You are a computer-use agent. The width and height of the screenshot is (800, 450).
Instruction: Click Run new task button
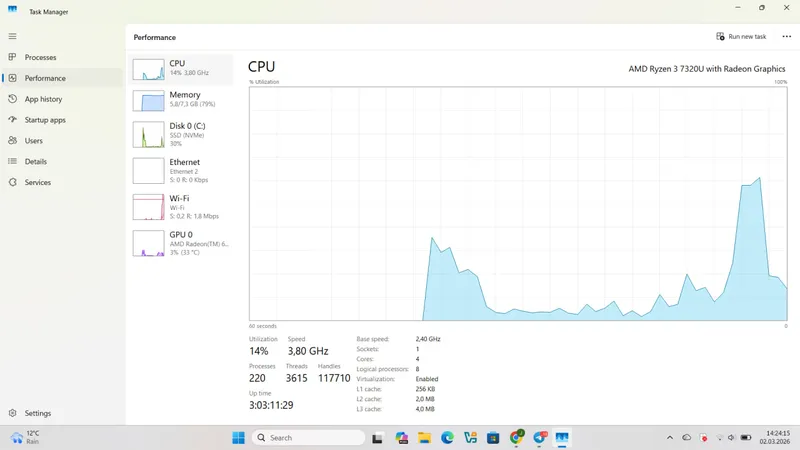(x=741, y=37)
